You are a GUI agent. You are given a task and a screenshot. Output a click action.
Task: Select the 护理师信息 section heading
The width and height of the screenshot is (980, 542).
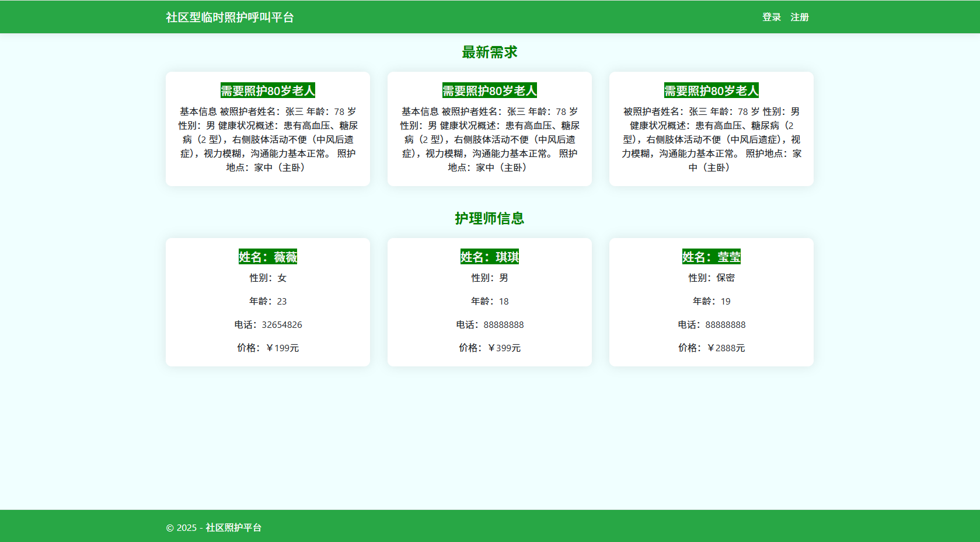pos(489,218)
